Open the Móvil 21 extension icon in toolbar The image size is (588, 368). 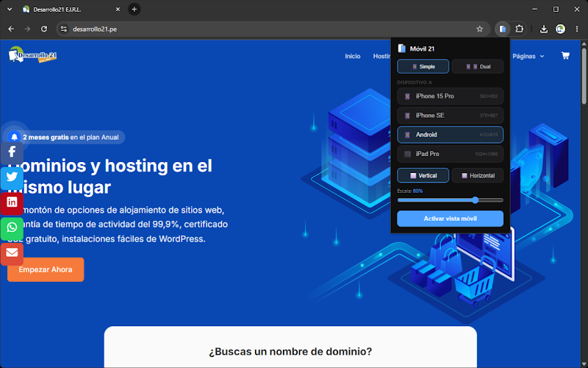pos(503,29)
